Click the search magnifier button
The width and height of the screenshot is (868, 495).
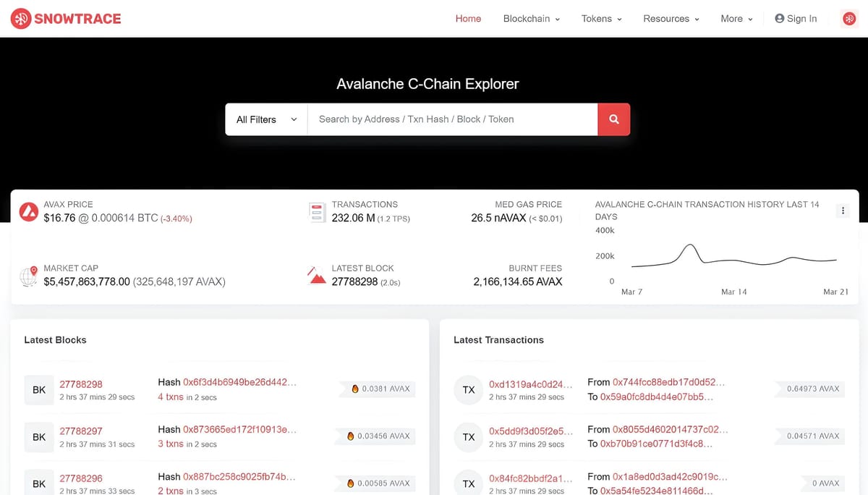click(613, 119)
